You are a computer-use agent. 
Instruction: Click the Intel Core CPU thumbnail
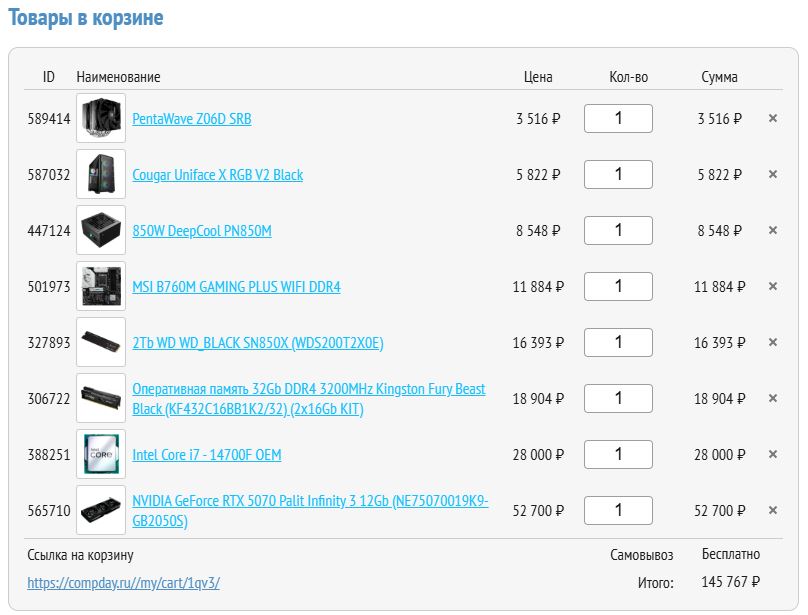[x=101, y=454]
